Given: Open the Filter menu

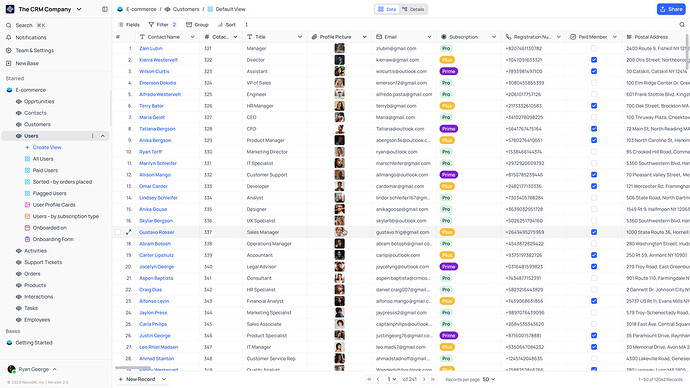Looking at the screenshot, I should 162,25.
